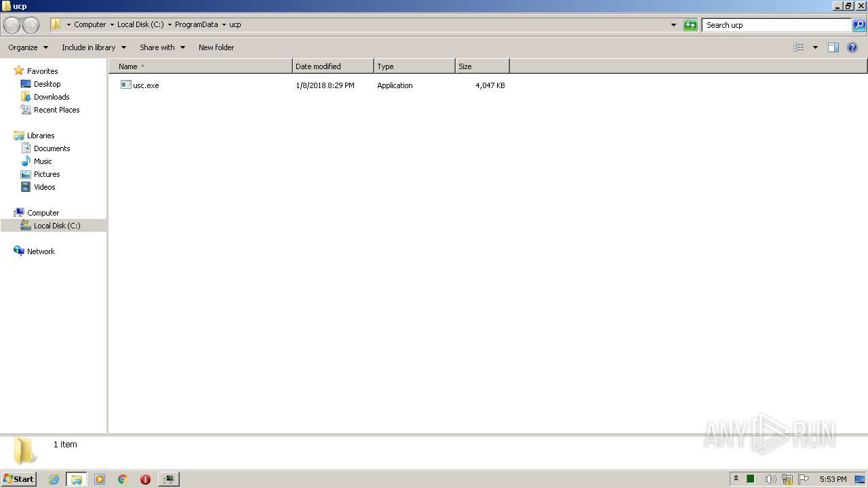Open Windows Explorer help
868x488 pixels.
tap(852, 47)
